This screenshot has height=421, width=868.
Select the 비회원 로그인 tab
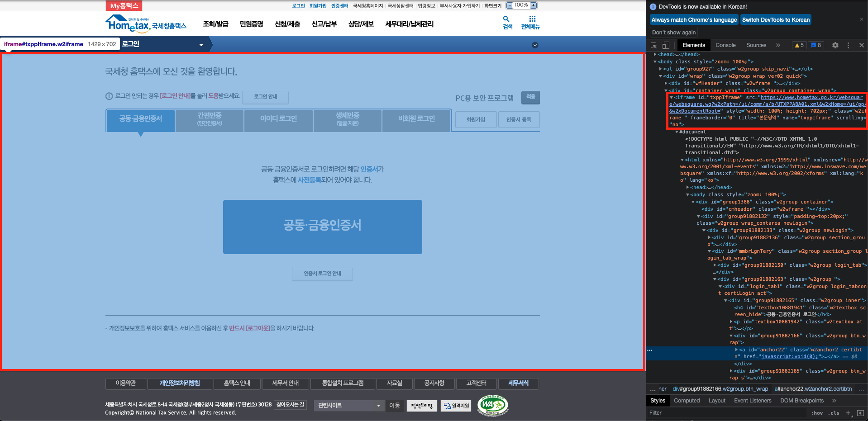point(416,120)
